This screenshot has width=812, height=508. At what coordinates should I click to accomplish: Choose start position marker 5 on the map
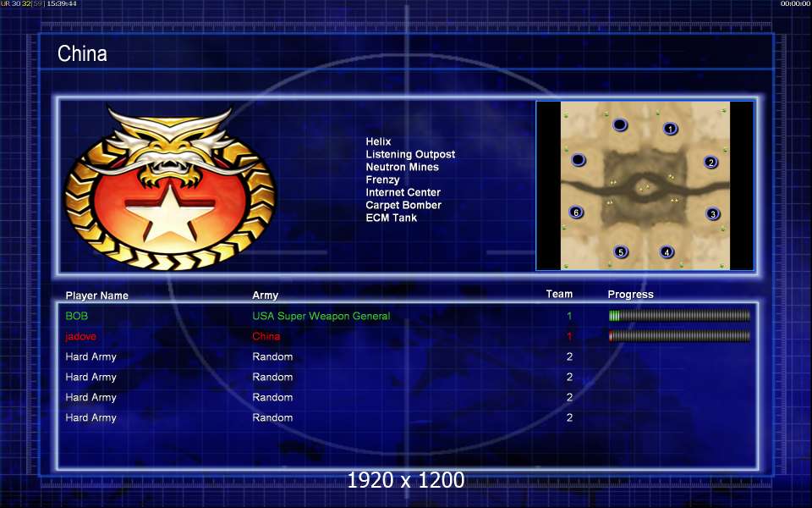coord(621,252)
